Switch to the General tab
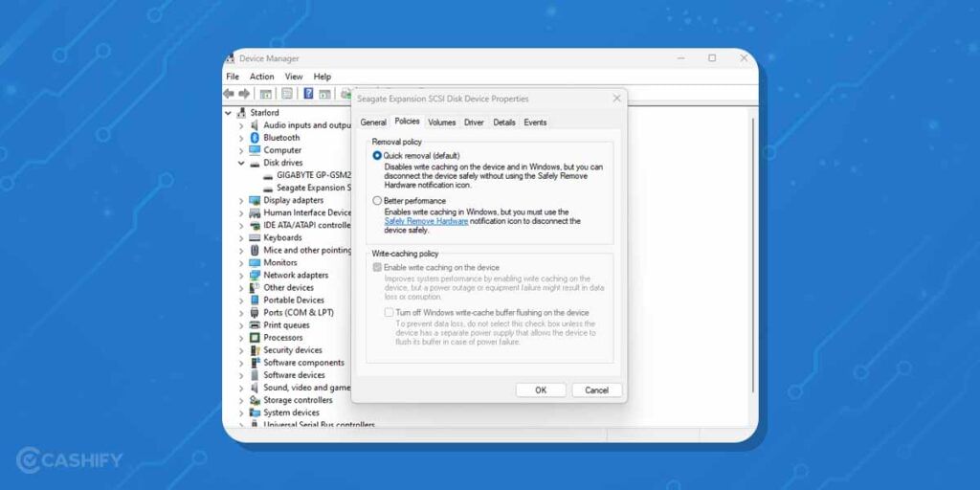The height and width of the screenshot is (490, 980). click(x=373, y=122)
